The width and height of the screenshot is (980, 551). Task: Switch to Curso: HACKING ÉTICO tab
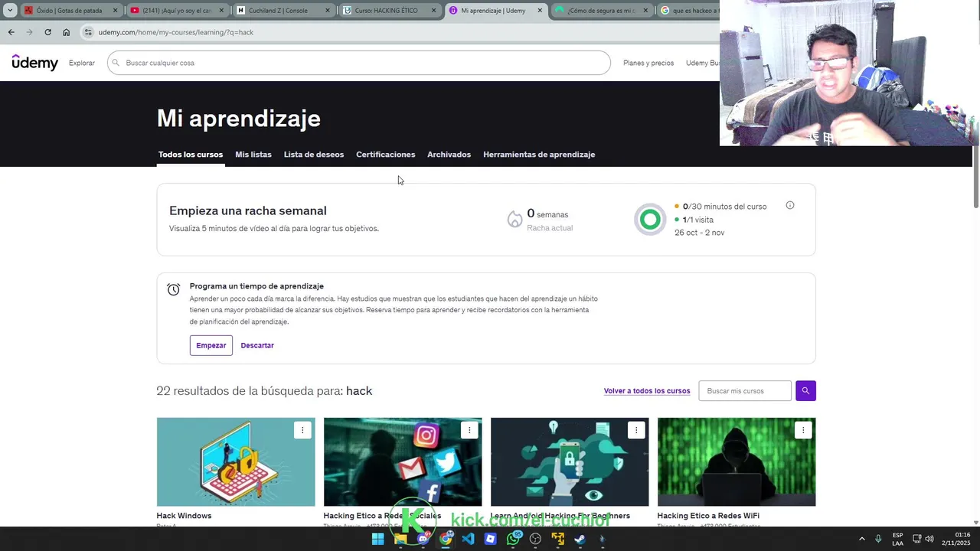[x=389, y=11]
